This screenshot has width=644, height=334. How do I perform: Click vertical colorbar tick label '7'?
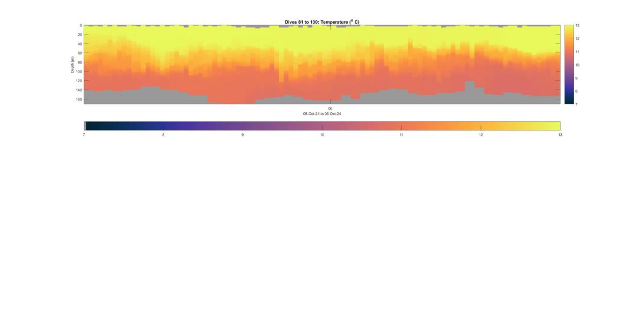(577, 104)
